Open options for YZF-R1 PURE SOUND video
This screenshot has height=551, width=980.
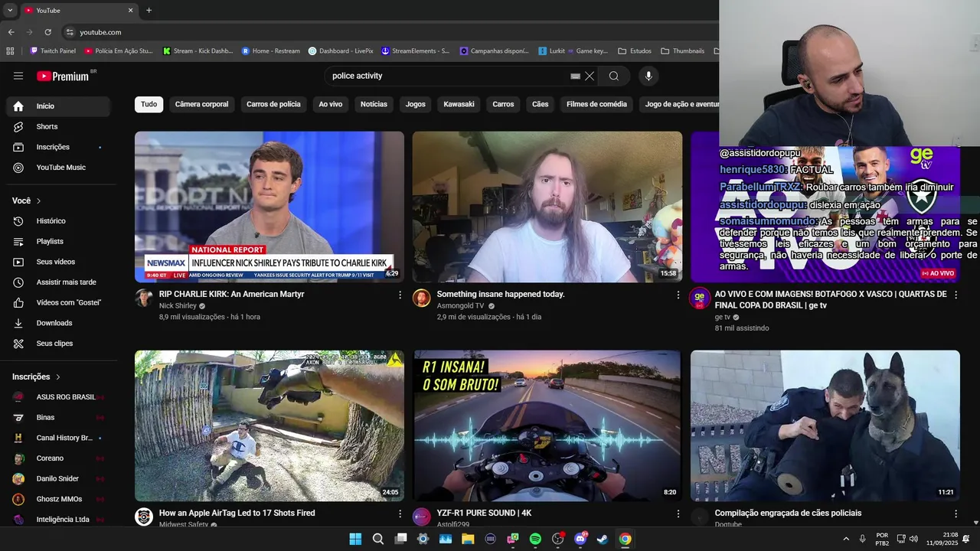coord(678,514)
